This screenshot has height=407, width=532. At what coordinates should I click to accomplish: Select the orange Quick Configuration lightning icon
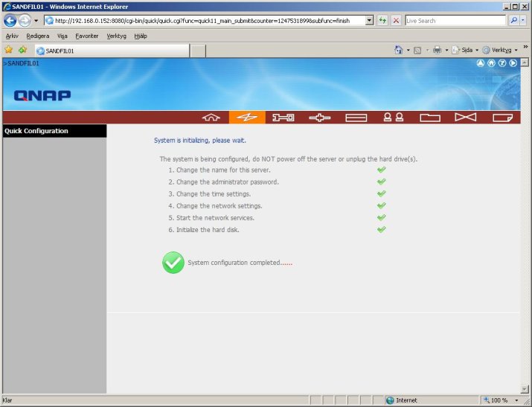[x=247, y=118]
